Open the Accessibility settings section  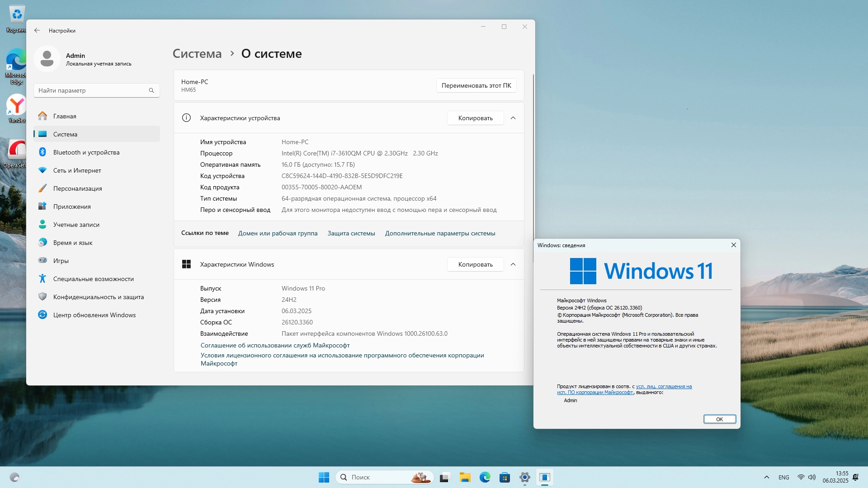[93, 279]
